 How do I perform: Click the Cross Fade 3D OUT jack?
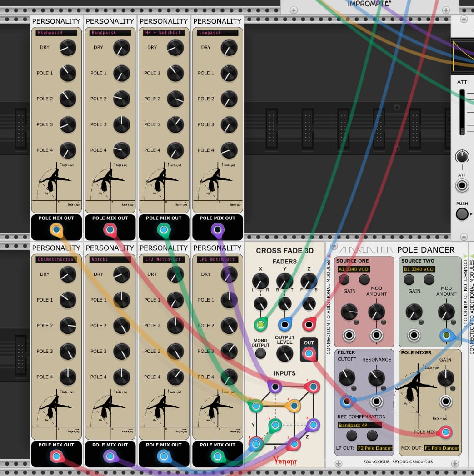309,353
